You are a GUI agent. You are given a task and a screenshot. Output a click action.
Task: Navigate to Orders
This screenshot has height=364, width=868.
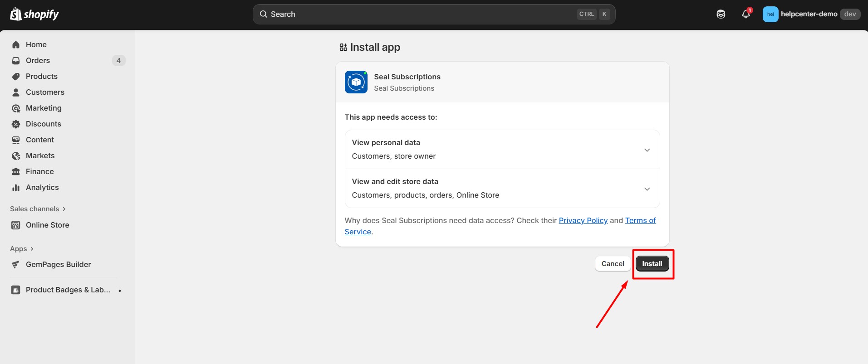(38, 60)
